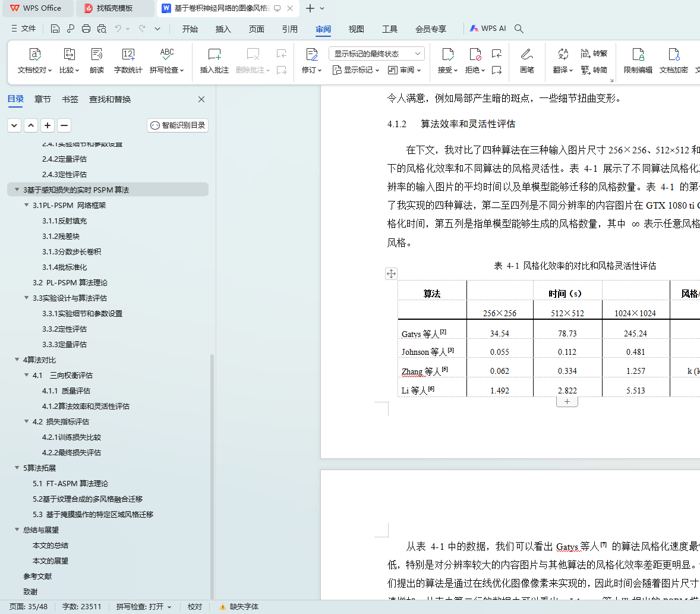
Task: Open the 显示标记的最终状态 dropdown
Action: click(377, 53)
